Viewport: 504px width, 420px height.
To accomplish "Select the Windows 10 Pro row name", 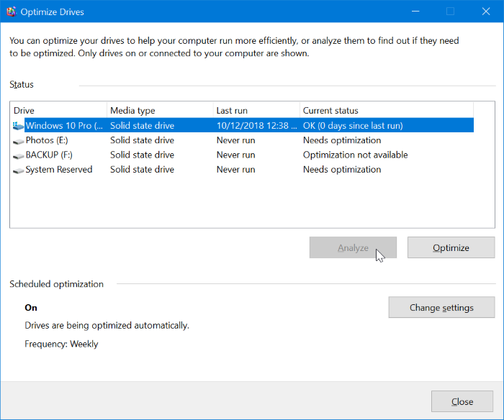I will coord(64,126).
